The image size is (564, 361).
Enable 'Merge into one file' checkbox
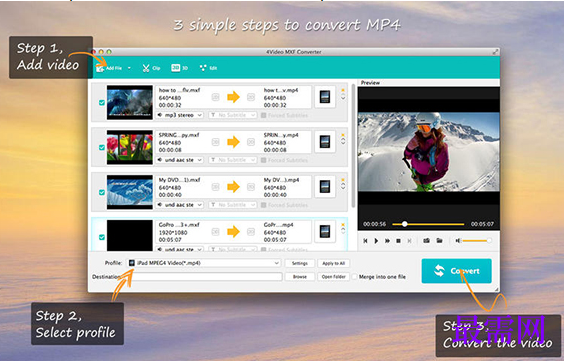point(355,277)
